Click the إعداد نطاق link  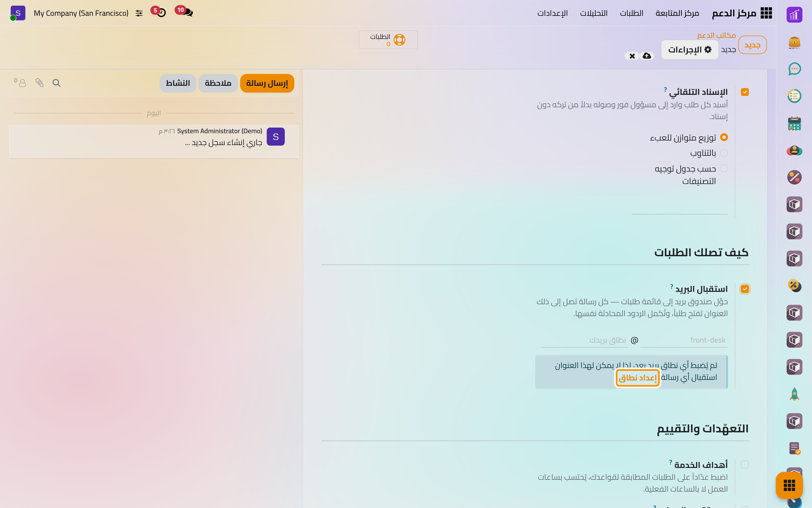click(638, 378)
